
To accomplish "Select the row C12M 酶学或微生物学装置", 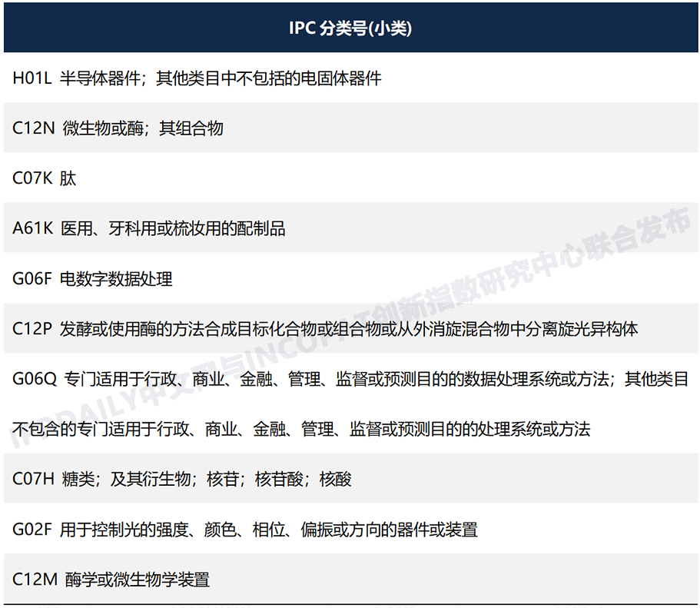I will click(x=350, y=579).
